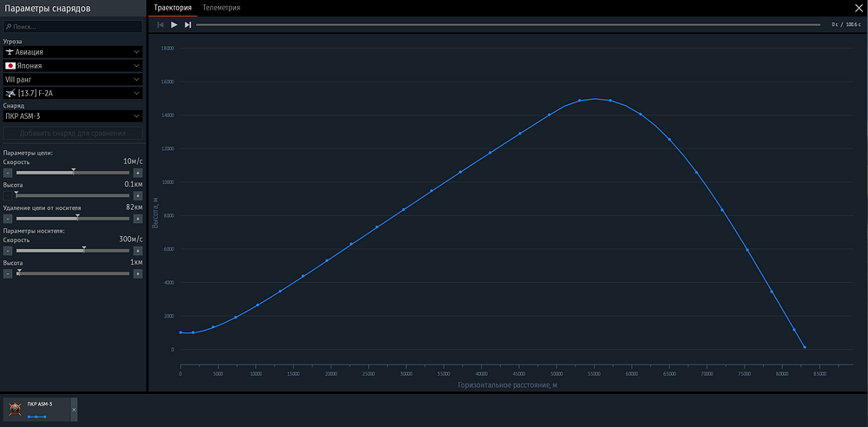The height and width of the screenshot is (427, 868).
Task: Click the Горизонтальное расстояние axis label
Action: [x=507, y=385]
